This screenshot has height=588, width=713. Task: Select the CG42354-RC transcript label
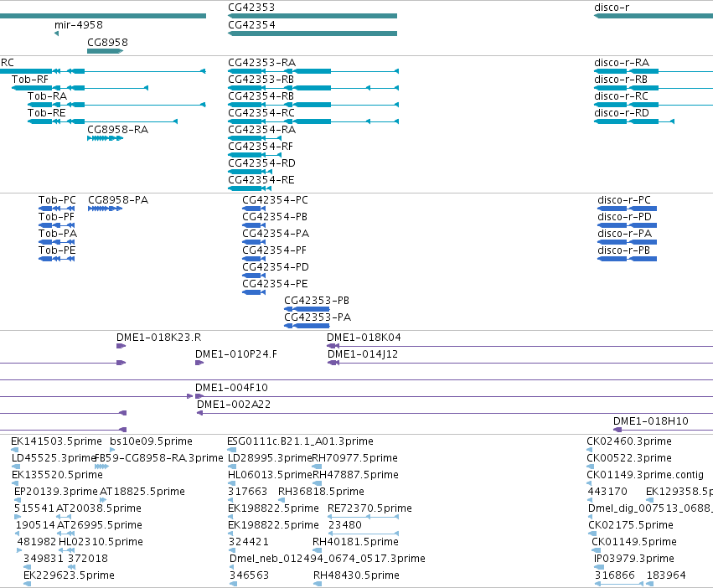coord(261,113)
